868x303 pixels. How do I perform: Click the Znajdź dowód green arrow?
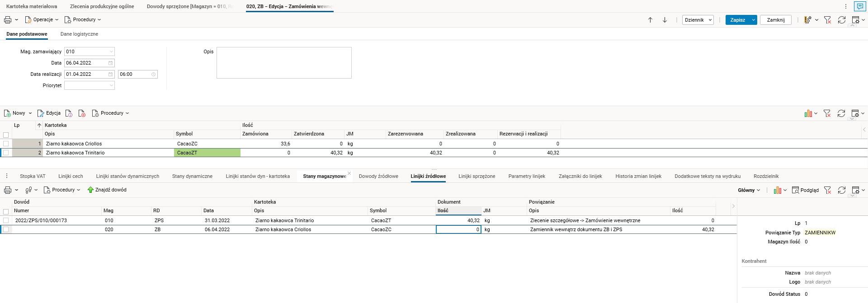pyautogui.click(x=90, y=190)
